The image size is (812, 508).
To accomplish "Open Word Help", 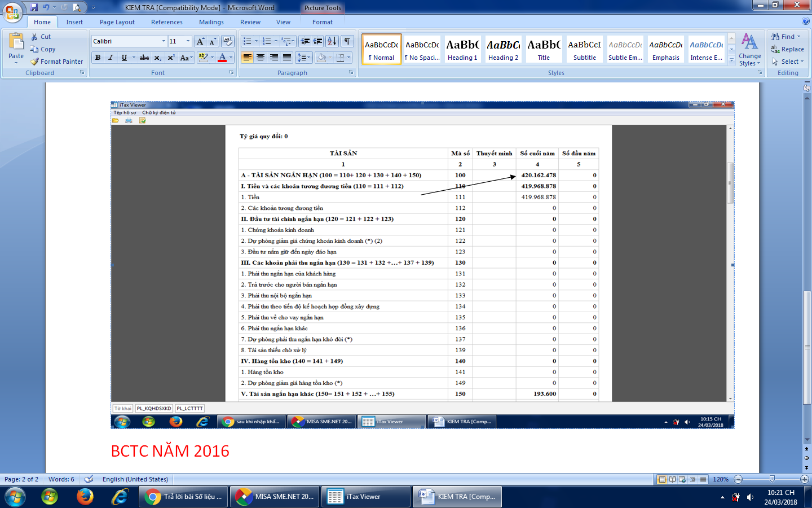I will (x=806, y=21).
